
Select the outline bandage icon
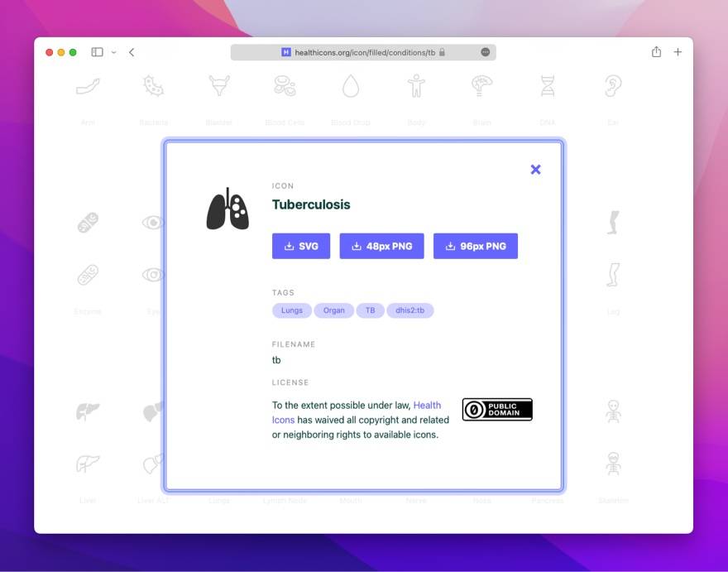pos(88,275)
